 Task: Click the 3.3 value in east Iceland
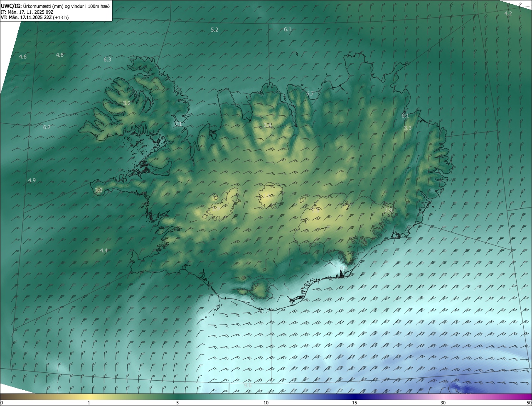408,128
